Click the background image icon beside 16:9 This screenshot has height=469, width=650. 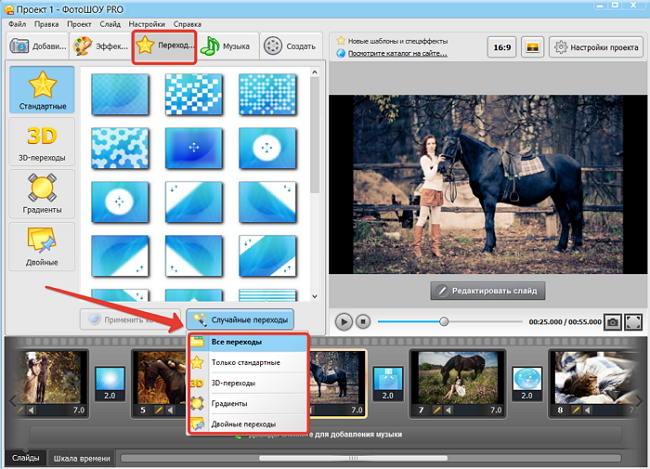point(532,47)
